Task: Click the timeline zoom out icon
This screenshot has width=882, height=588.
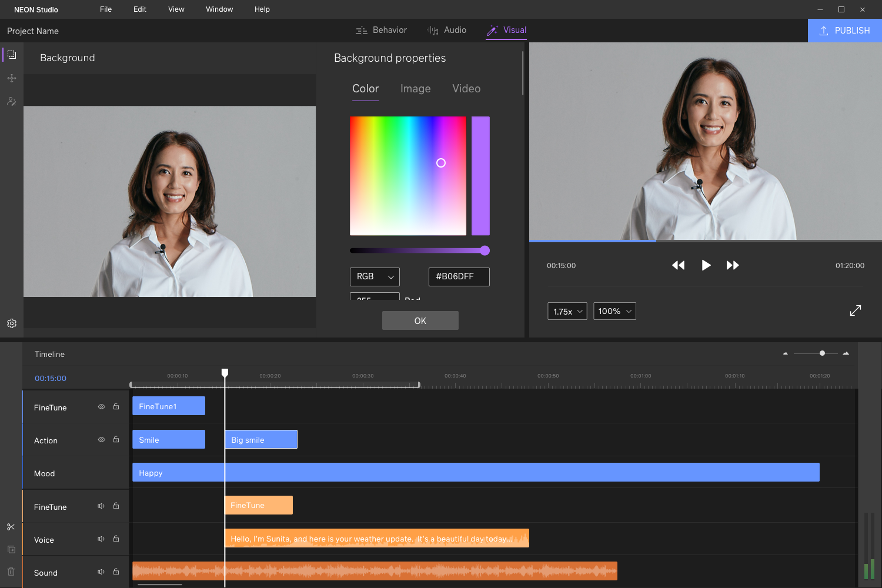Action: 786,353
